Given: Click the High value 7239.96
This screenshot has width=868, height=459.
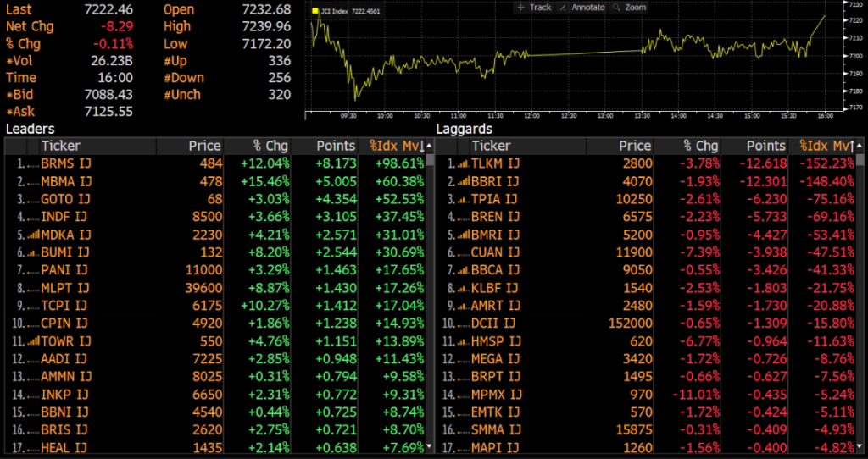Looking at the screenshot, I should coord(267,26).
